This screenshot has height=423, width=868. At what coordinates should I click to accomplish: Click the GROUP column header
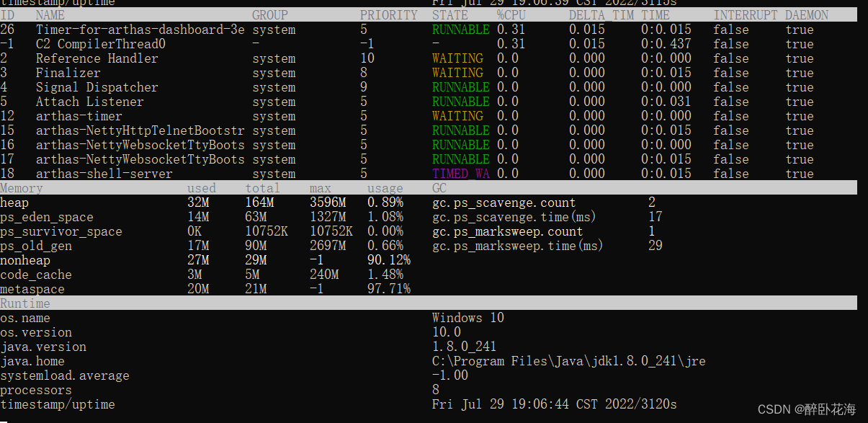(270, 15)
